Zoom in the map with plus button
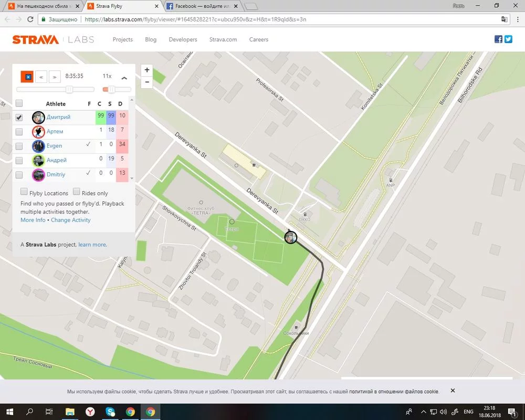Screen dimensions: 525x420 pyautogui.click(x=147, y=70)
